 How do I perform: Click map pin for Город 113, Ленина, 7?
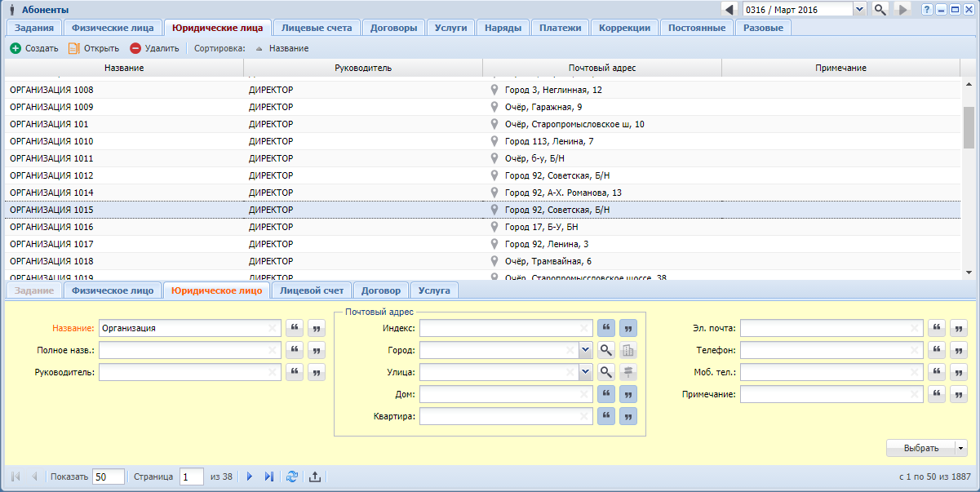(x=494, y=141)
